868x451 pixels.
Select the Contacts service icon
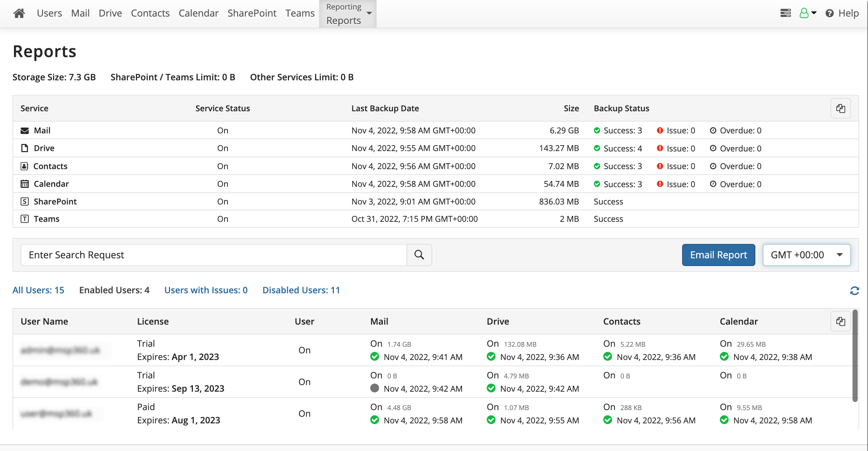click(x=25, y=166)
